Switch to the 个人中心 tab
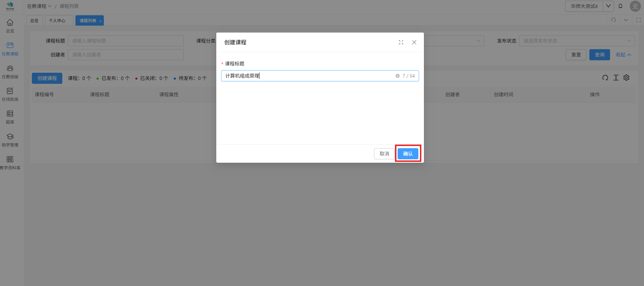644x286 pixels. click(57, 21)
